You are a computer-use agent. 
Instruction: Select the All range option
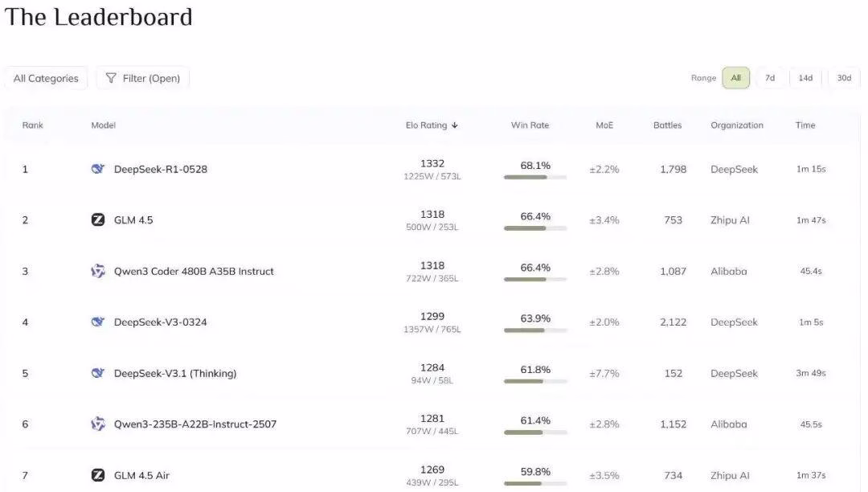coord(735,78)
